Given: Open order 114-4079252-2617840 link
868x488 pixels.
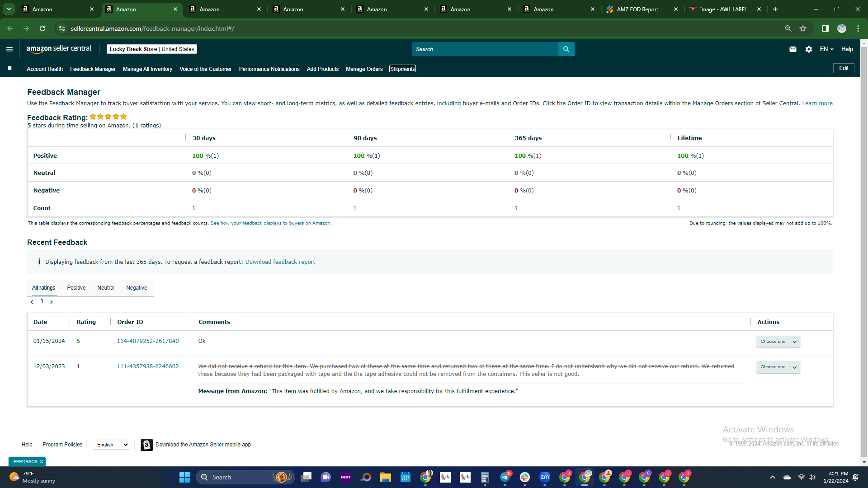Looking at the screenshot, I should [148, 341].
